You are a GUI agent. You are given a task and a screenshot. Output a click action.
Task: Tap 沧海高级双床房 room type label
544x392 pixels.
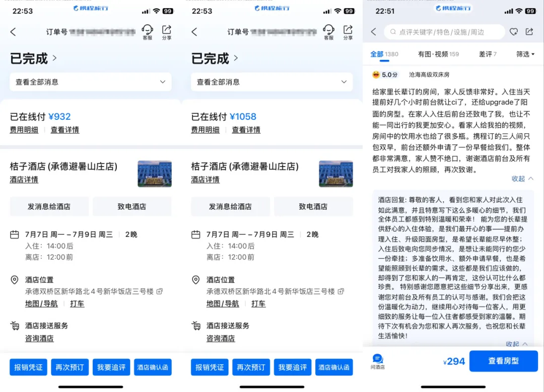point(429,74)
